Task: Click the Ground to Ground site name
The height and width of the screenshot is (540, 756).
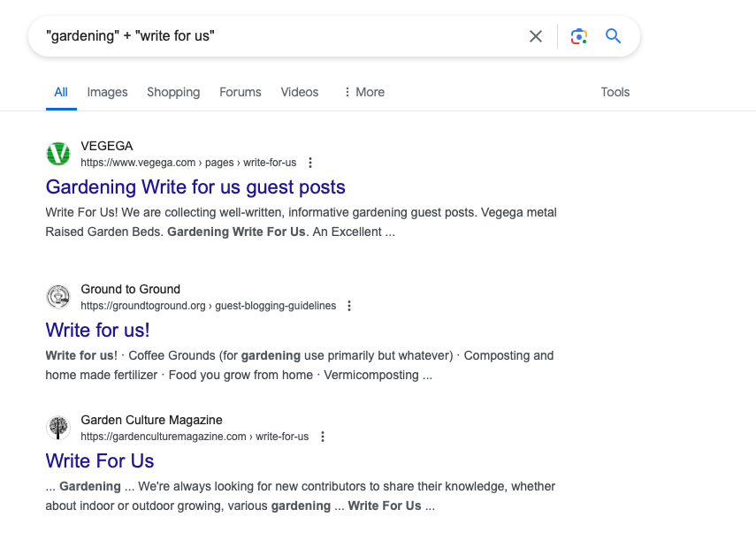Action: pos(131,289)
